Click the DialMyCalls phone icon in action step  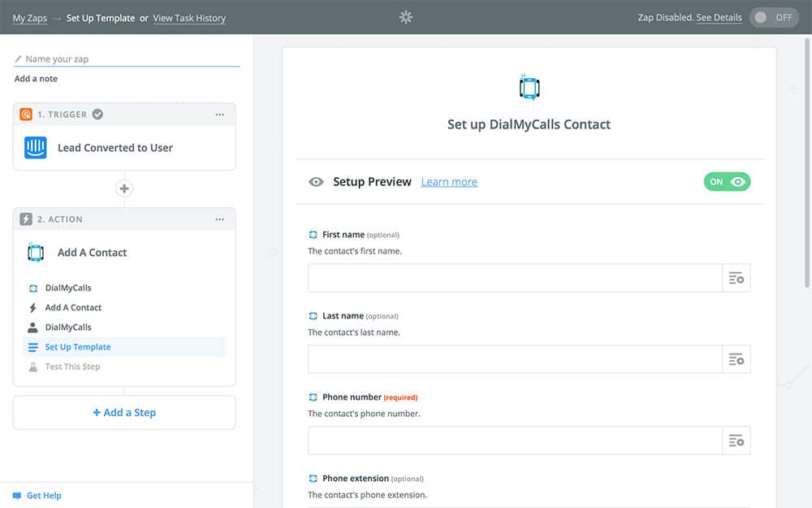coord(36,253)
